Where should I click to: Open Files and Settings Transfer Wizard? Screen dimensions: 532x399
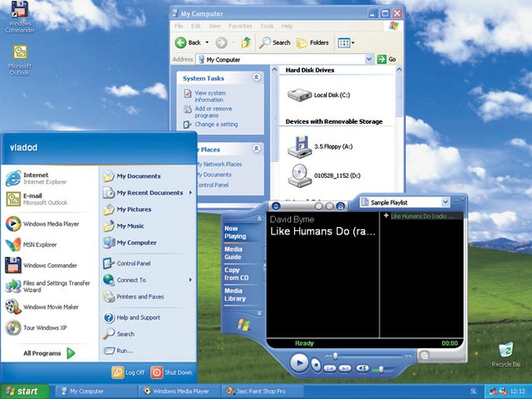point(48,286)
